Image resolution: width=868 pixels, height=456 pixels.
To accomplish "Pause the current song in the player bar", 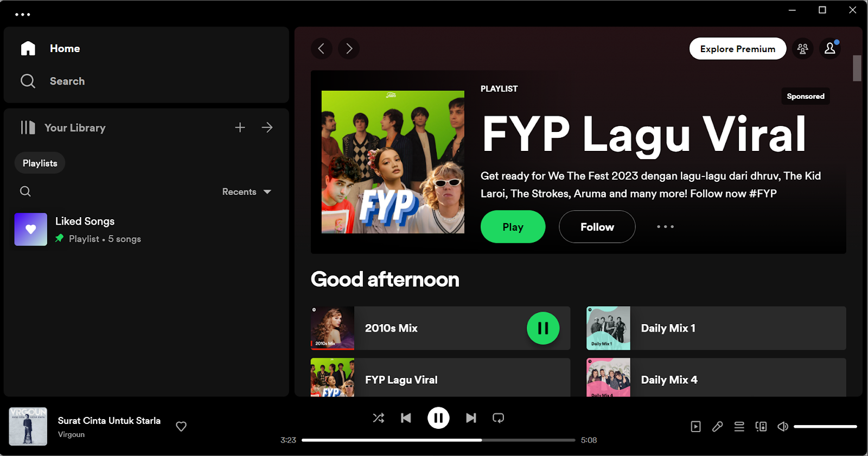I will pos(438,418).
